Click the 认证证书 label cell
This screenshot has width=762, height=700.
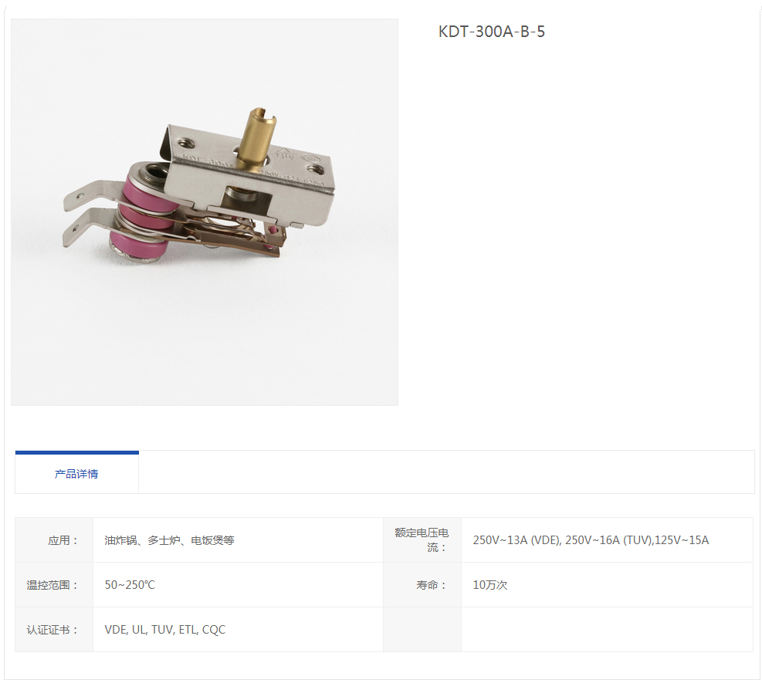pyautogui.click(x=54, y=630)
